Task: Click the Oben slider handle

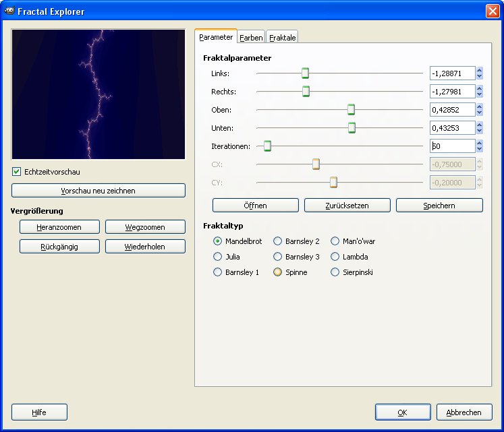Action: [x=351, y=110]
